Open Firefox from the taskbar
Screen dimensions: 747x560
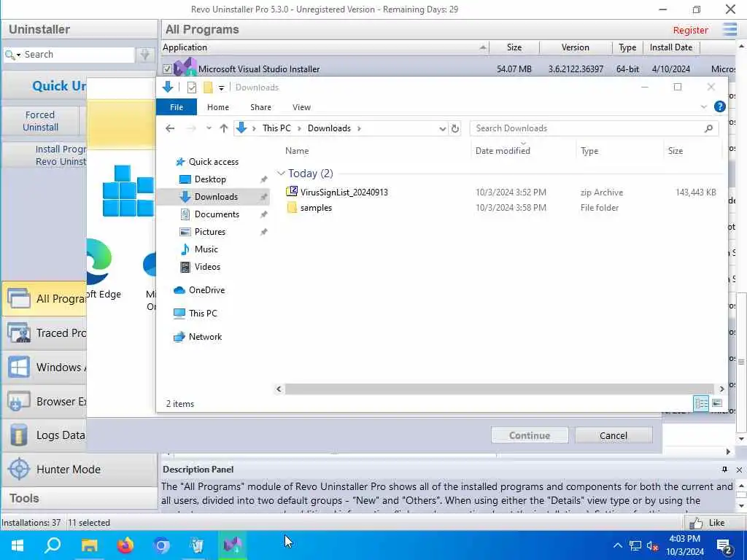click(x=125, y=545)
